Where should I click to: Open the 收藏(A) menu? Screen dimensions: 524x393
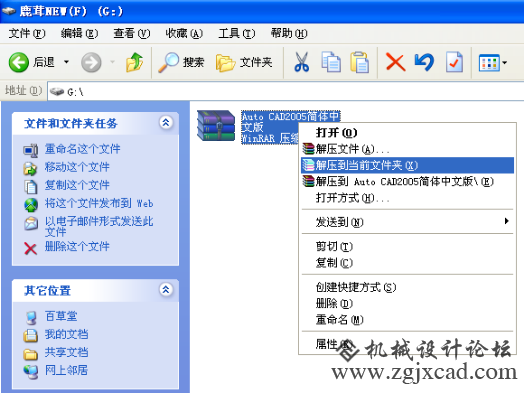pos(184,33)
